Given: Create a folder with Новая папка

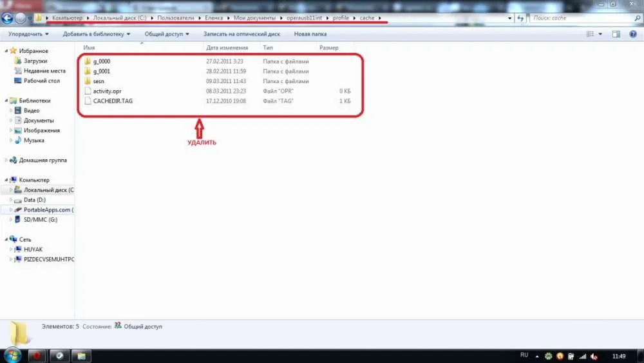Looking at the screenshot, I should point(310,34).
